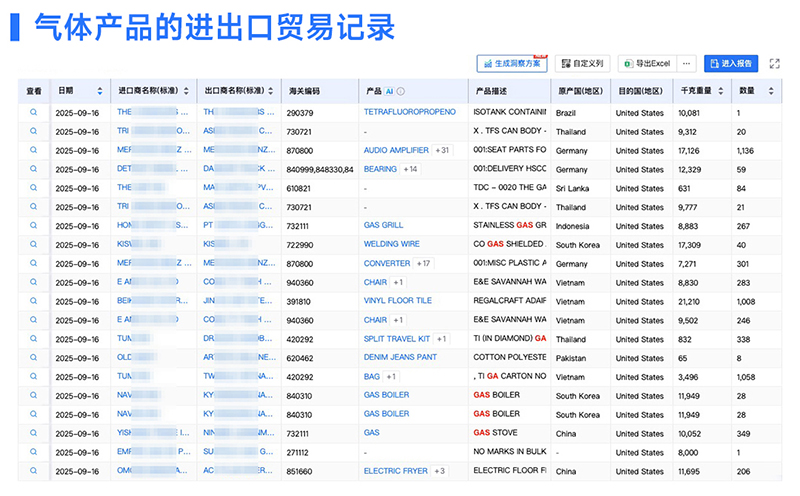Sort by 千克重量 column arrows

(724, 91)
